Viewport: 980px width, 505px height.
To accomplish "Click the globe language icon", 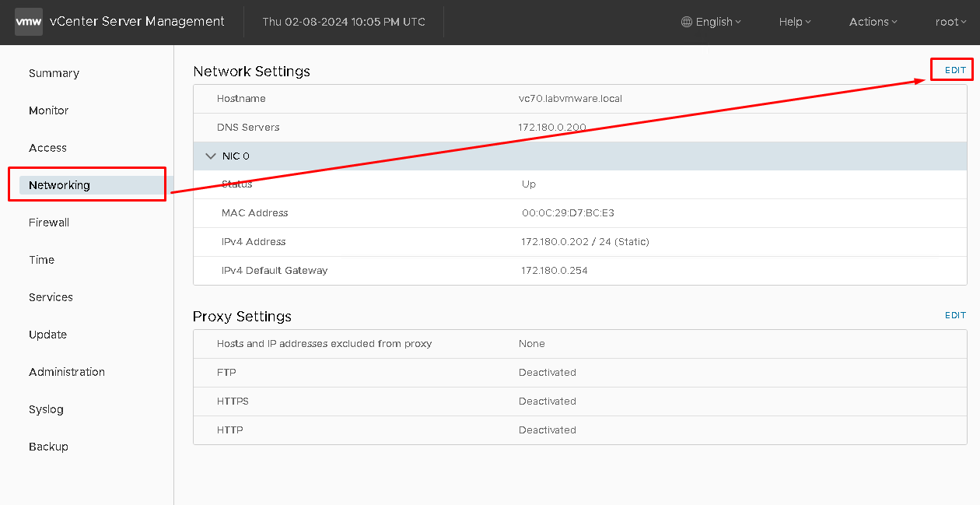I will [x=686, y=22].
